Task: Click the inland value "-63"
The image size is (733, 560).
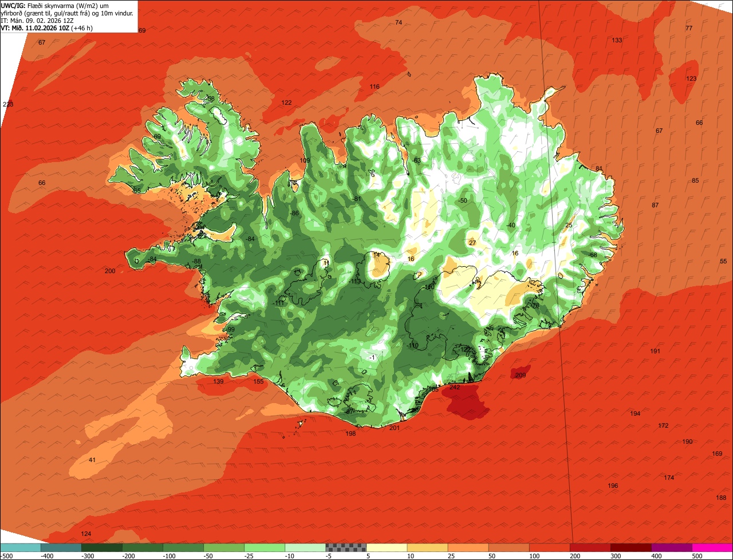Action: coord(417,160)
